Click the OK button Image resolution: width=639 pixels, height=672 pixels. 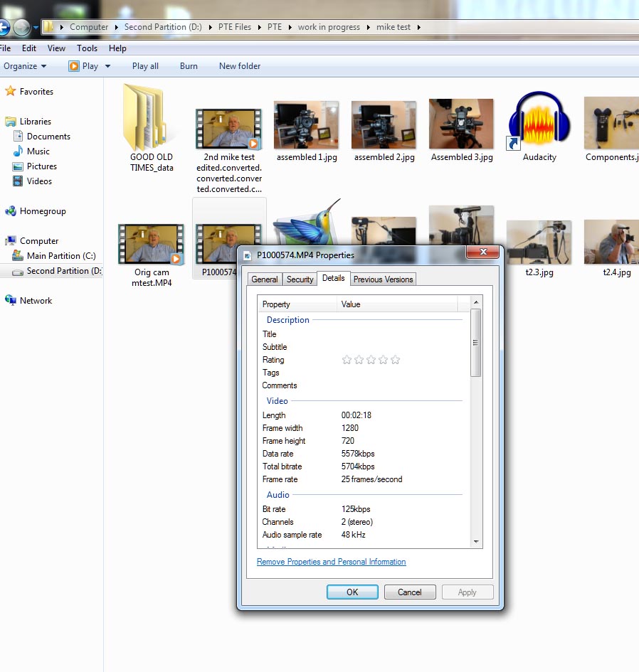tap(352, 592)
